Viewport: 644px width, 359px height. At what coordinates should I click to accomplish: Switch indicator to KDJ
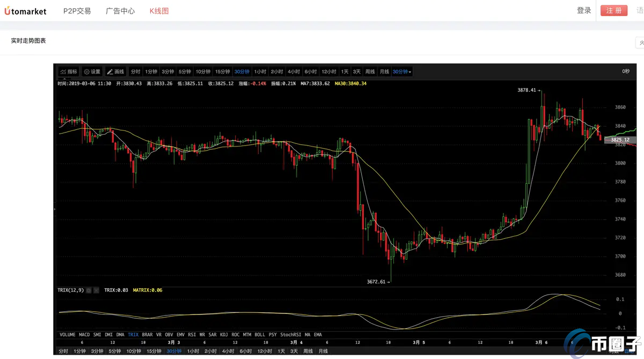coord(224,335)
